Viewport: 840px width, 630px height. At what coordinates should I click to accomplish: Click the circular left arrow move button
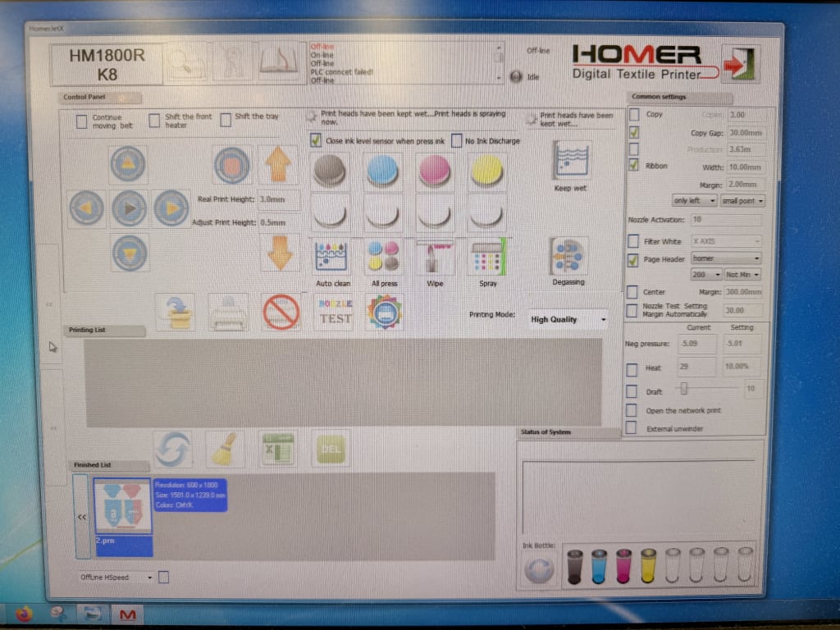pyautogui.click(x=86, y=208)
